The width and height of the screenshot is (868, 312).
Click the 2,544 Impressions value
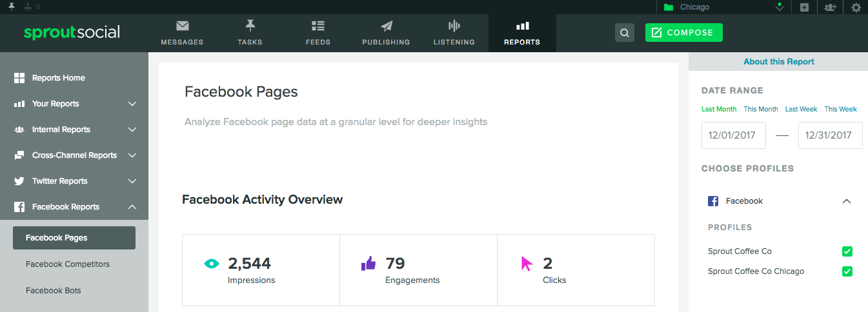coord(249,263)
